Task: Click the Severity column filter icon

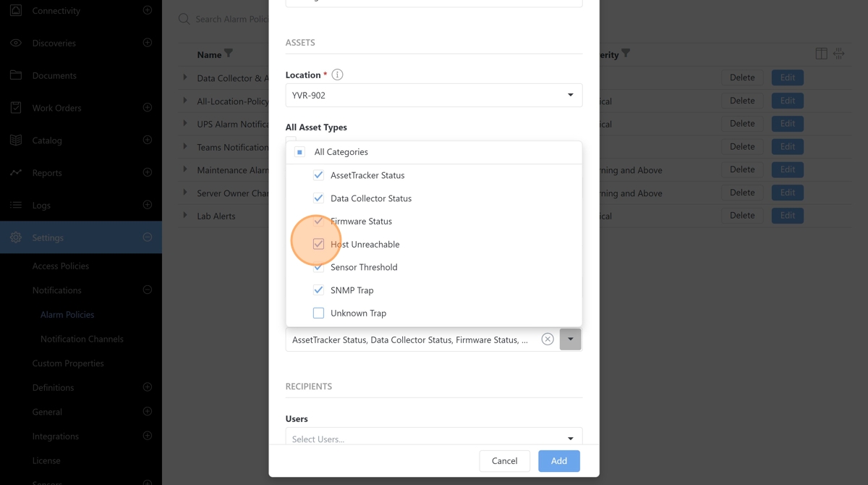Action: [x=626, y=54]
